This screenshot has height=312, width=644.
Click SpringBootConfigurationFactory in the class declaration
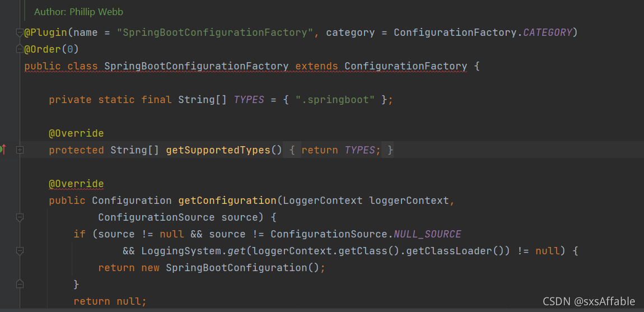197,66
